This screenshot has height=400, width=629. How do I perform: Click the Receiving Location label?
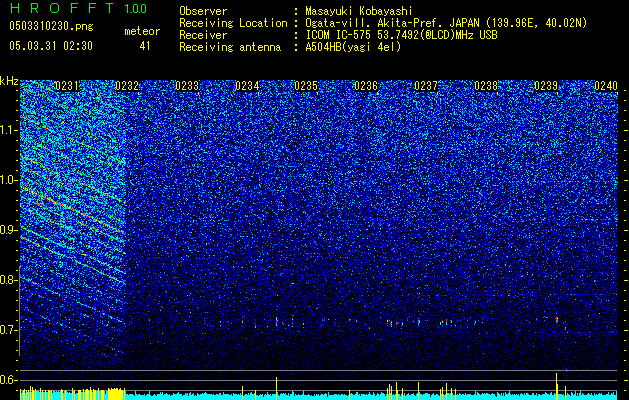tap(233, 23)
